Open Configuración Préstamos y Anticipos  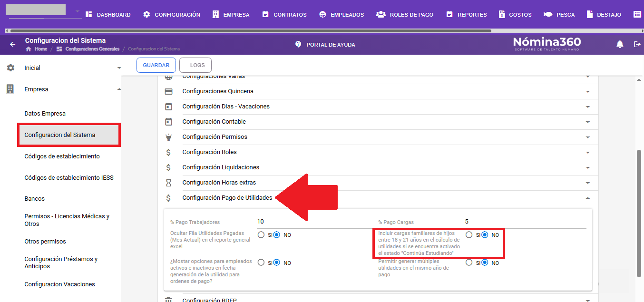pos(61,263)
